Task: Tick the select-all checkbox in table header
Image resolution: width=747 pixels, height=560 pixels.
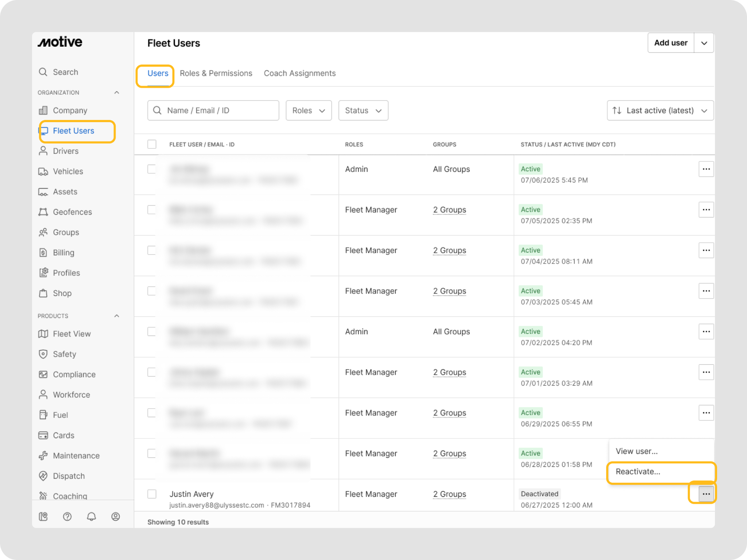Action: coord(152,144)
